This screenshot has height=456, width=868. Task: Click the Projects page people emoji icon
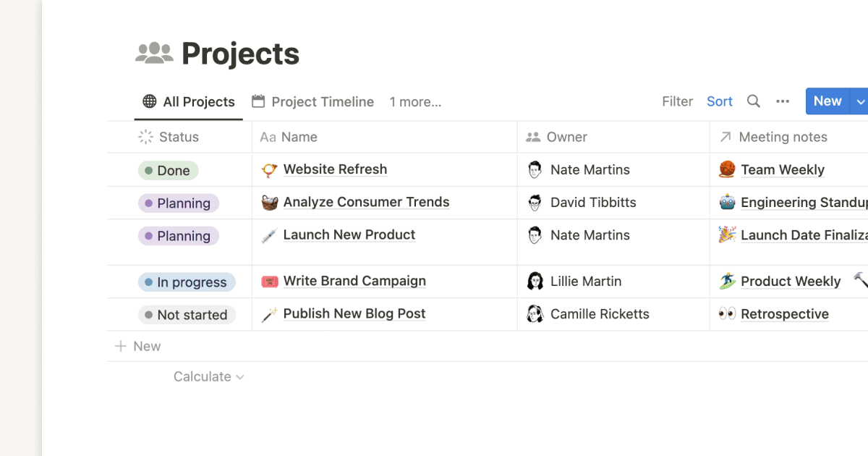[154, 53]
